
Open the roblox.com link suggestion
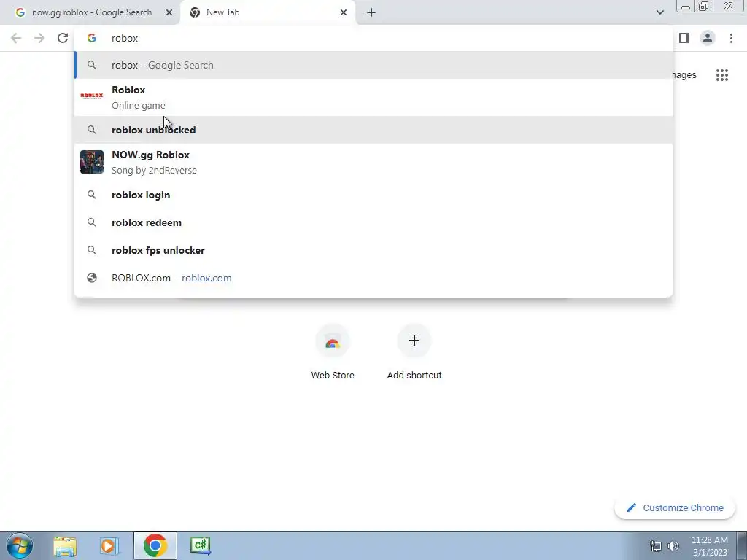[373, 278]
